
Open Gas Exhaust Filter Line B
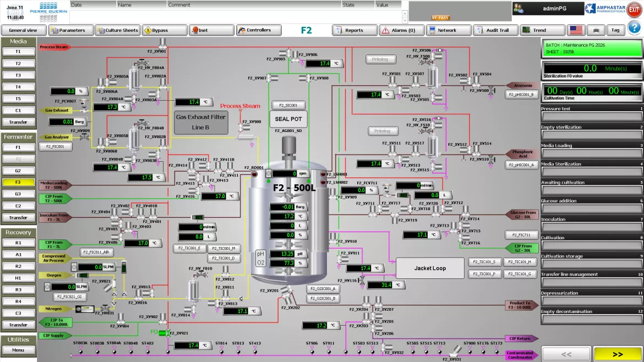pos(201,122)
